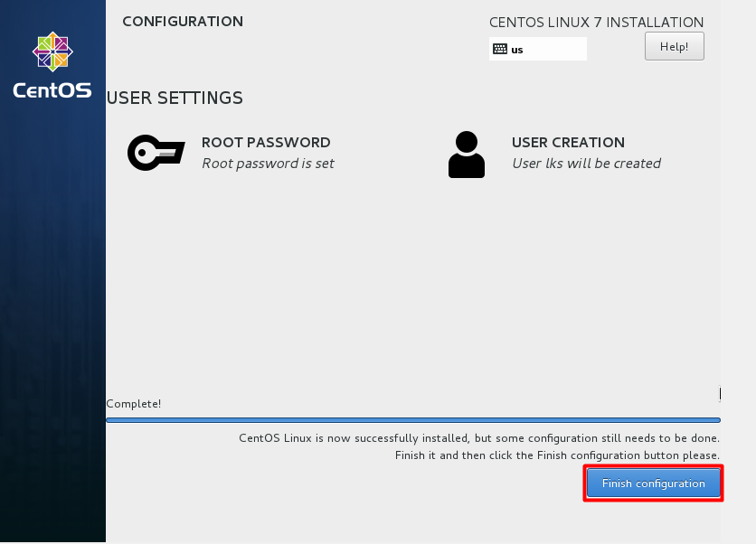
Task: Click the blue installation progress bar
Action: pos(412,420)
